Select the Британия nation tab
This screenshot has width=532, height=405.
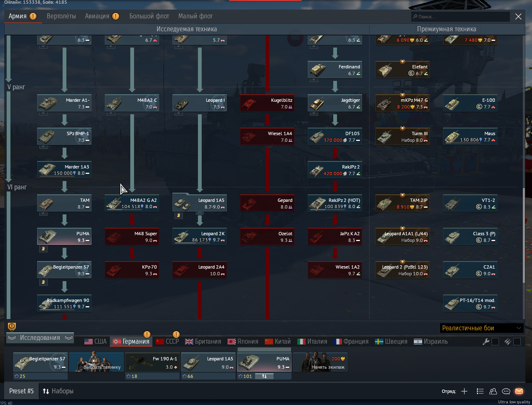[203, 342]
